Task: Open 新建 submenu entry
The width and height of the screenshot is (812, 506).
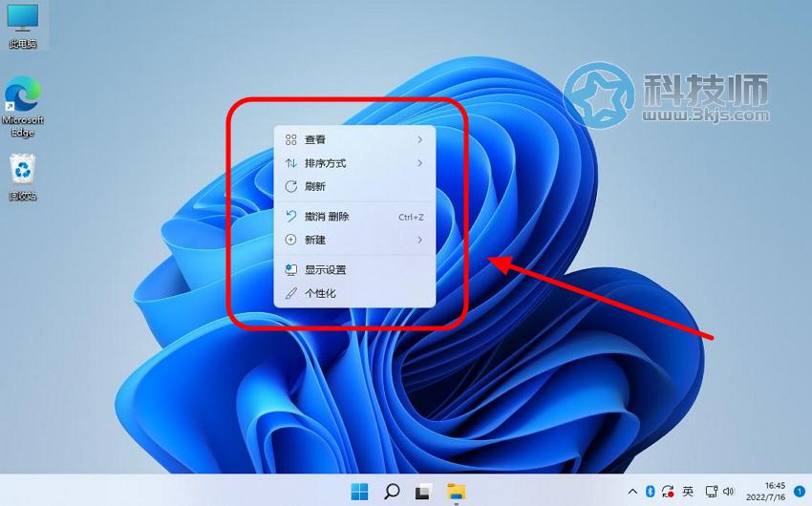Action: pyautogui.click(x=354, y=240)
